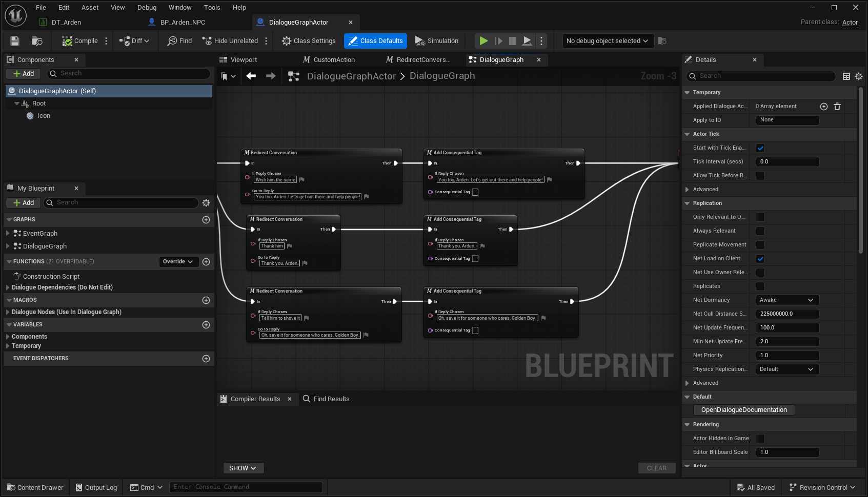868x497 pixels.
Task: Save the blueprint with the floppy disk icon
Action: [15, 41]
